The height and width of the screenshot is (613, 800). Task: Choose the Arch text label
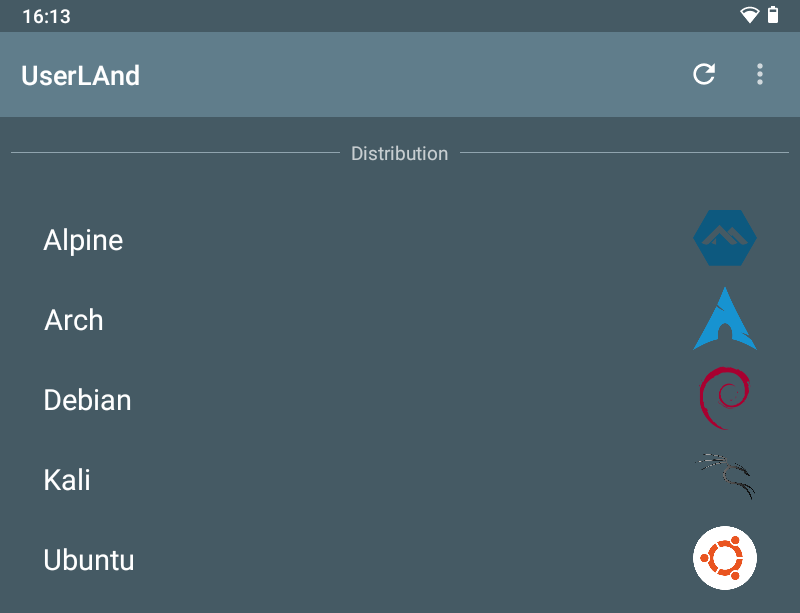(x=74, y=320)
